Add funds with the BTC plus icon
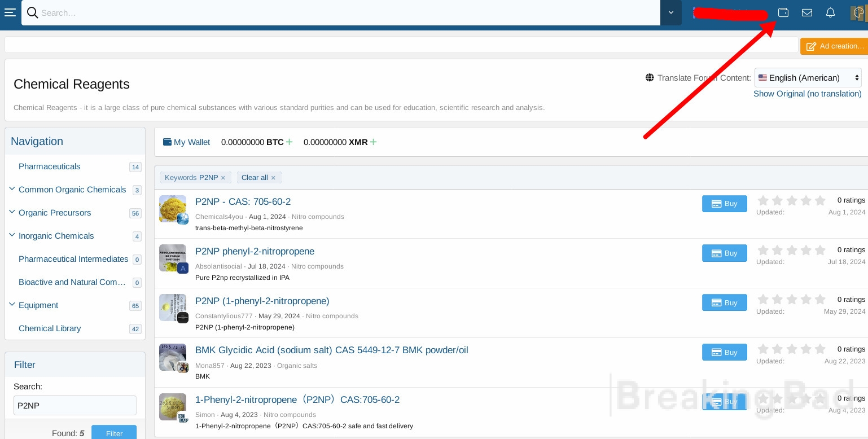The image size is (868, 439). [x=289, y=142]
